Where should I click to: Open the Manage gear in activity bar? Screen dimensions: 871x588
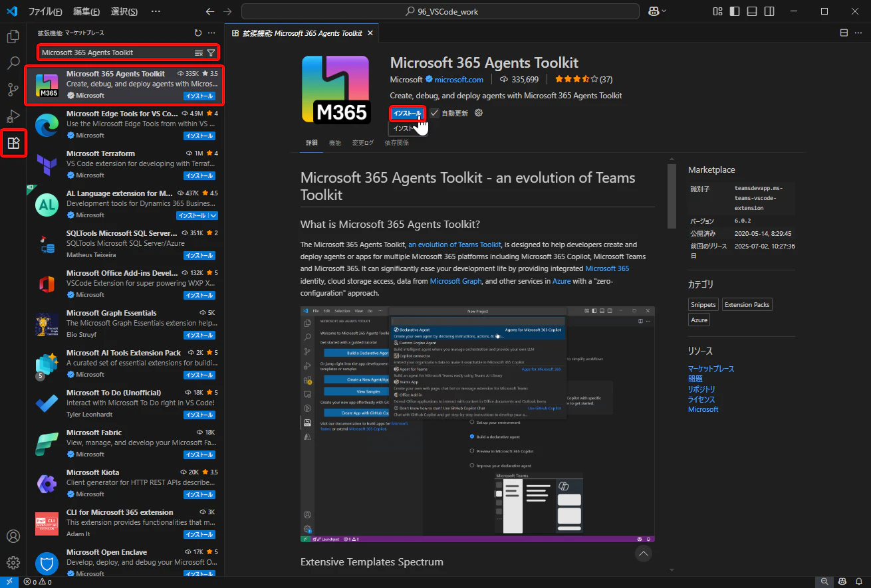(13, 563)
